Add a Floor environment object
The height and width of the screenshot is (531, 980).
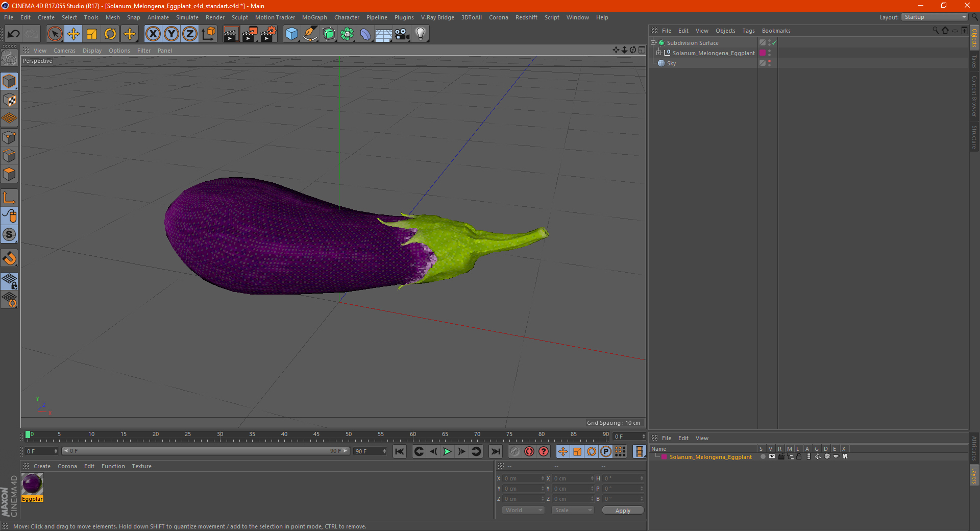coord(384,34)
